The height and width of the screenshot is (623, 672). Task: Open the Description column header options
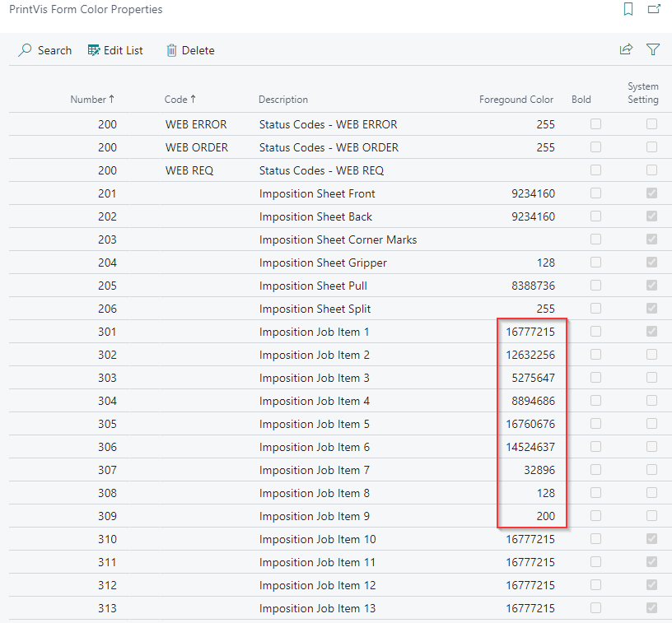click(283, 100)
